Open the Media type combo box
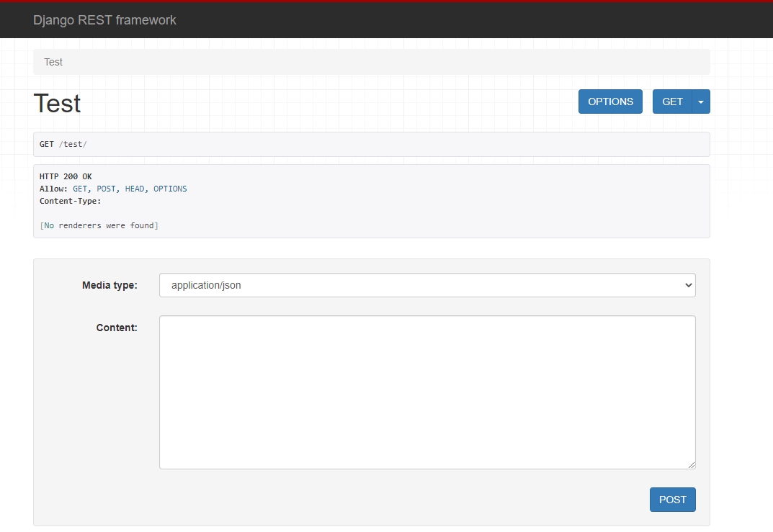This screenshot has height=532, width=773. 426,285
